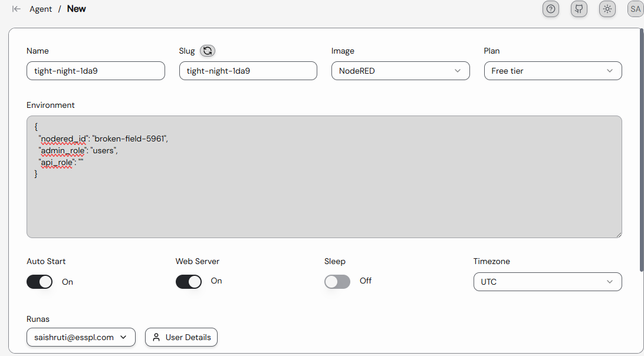Viewport: 644px width, 356px height.
Task: Click the "admin_role" line in Environment
Action: coord(78,151)
